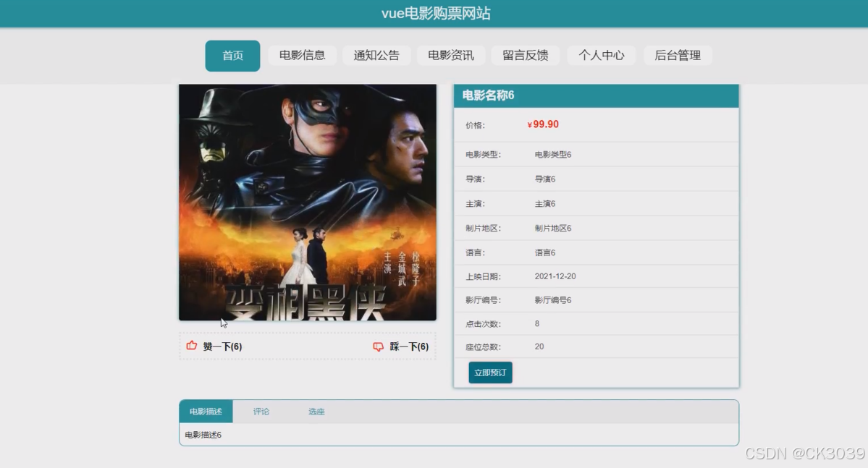Open the 留言反馈 menu item

526,55
